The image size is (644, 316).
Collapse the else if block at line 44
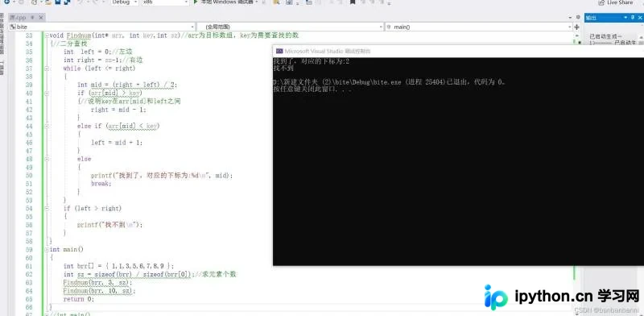[47, 126]
